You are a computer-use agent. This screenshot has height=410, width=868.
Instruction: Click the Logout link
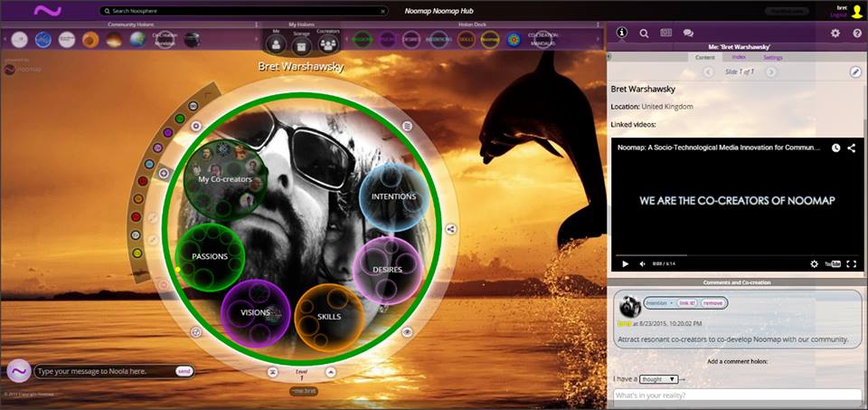838,15
